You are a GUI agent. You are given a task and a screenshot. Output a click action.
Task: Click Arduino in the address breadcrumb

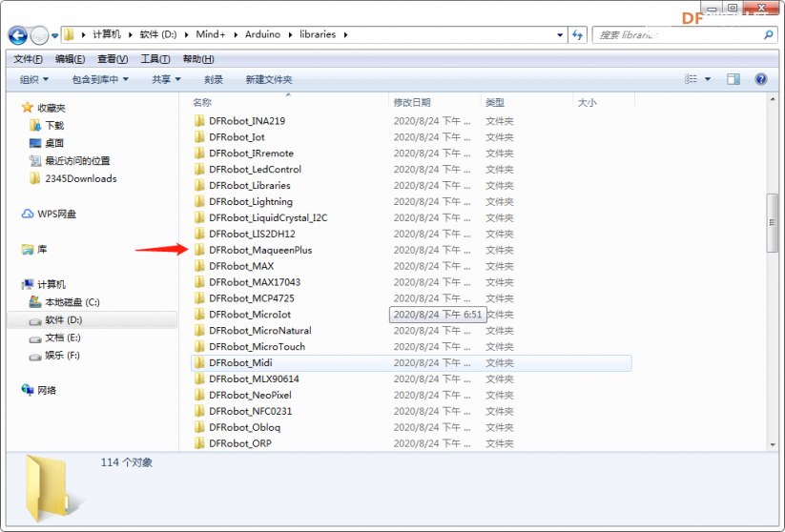click(x=262, y=34)
